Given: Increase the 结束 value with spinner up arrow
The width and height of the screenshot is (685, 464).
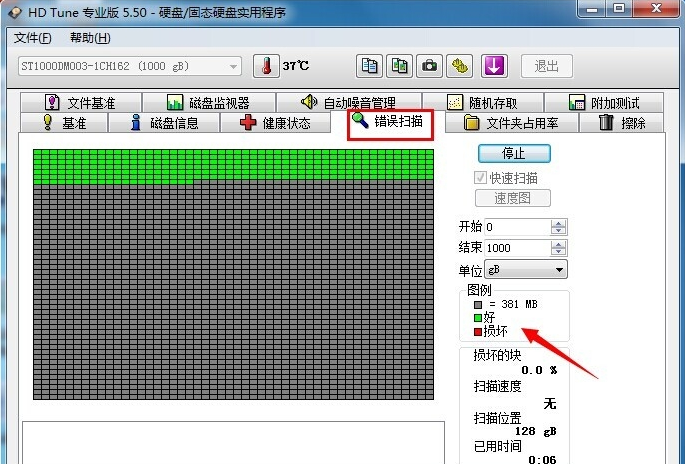Looking at the screenshot, I should [558, 243].
